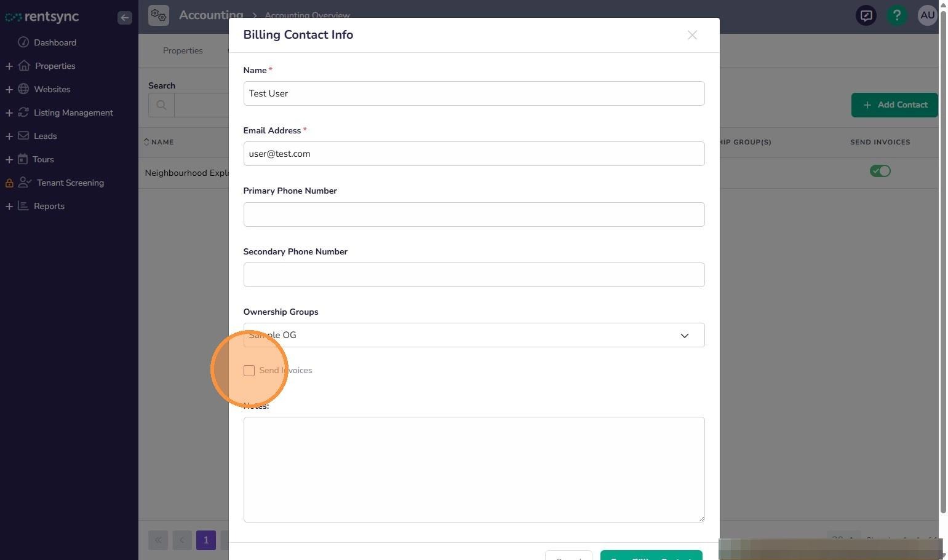
Task: Expand the Properties sidebar section
Action: point(9,66)
